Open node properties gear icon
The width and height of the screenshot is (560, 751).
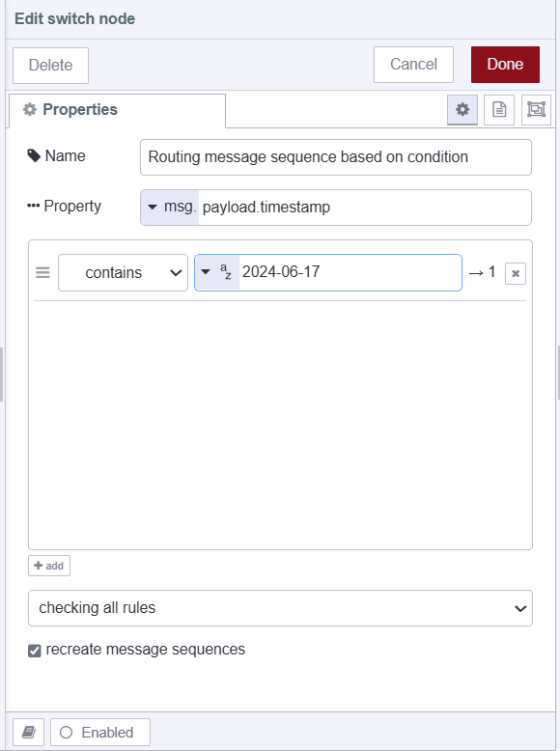(x=462, y=110)
